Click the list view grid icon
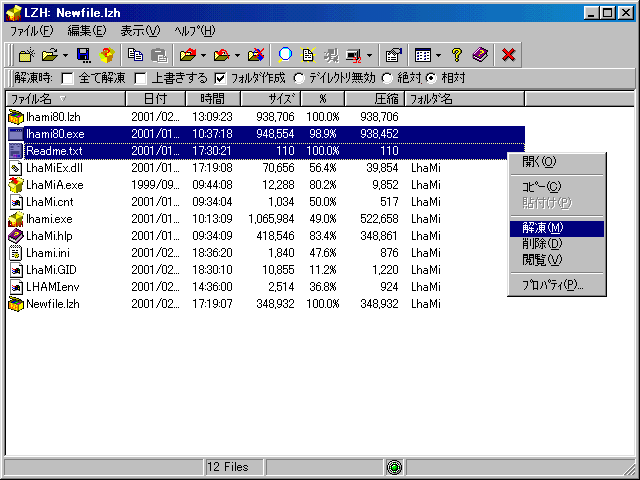 (422, 55)
